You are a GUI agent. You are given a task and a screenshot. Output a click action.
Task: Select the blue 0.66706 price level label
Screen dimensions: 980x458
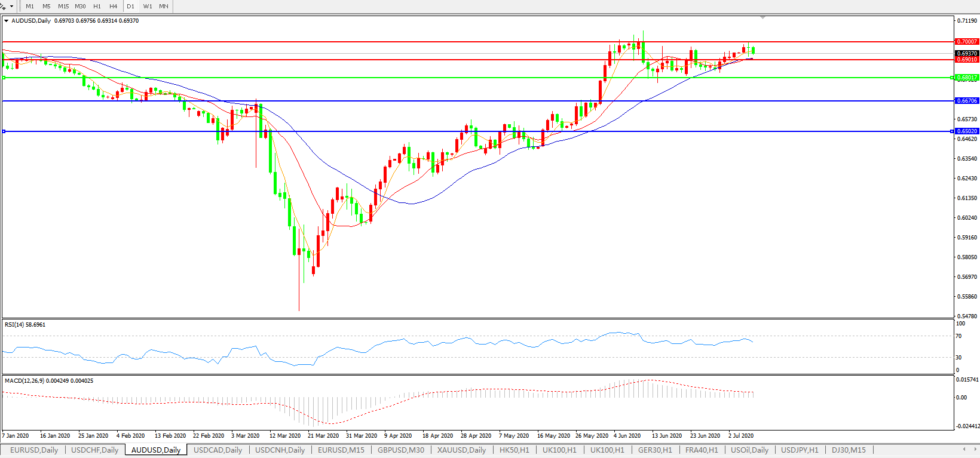pyautogui.click(x=967, y=101)
